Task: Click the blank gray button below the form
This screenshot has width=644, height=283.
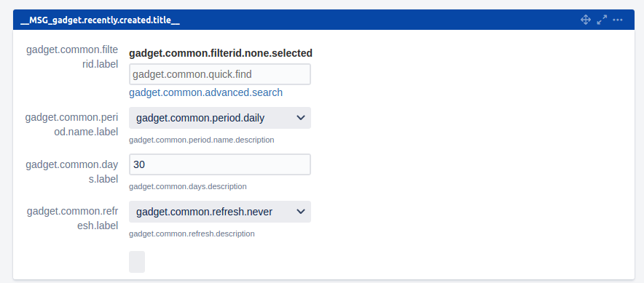Action: 137,262
